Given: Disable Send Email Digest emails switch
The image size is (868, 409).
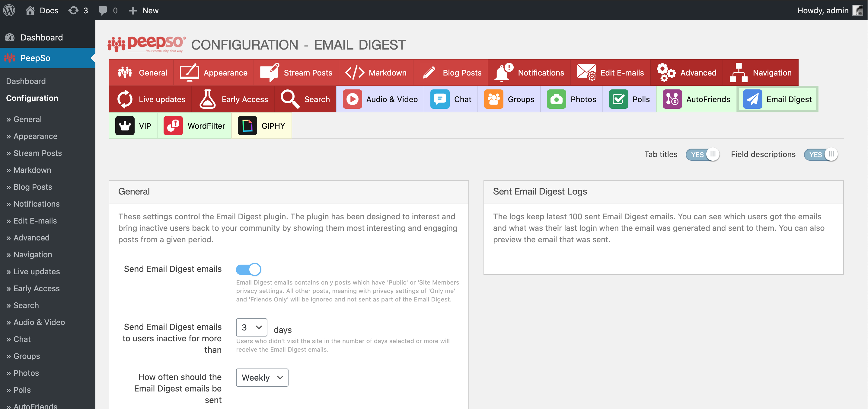Looking at the screenshot, I should point(249,269).
